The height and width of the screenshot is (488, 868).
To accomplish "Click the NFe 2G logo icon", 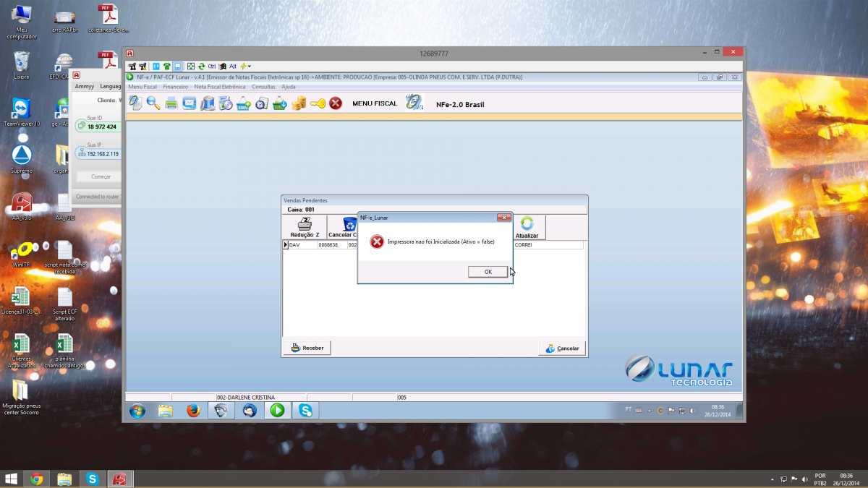I will click(x=414, y=103).
